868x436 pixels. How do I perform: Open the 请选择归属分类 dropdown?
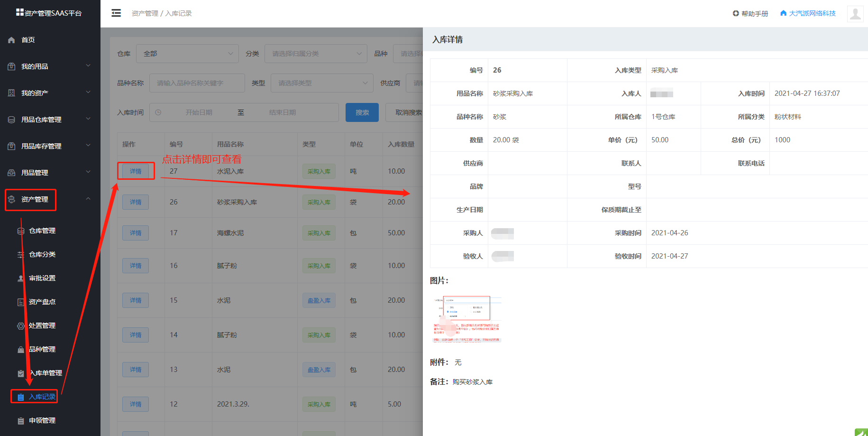point(316,54)
